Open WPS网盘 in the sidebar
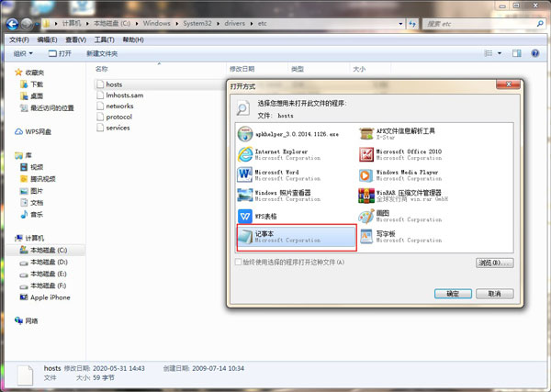The width and height of the screenshot is (551, 392). pyautogui.click(x=33, y=131)
